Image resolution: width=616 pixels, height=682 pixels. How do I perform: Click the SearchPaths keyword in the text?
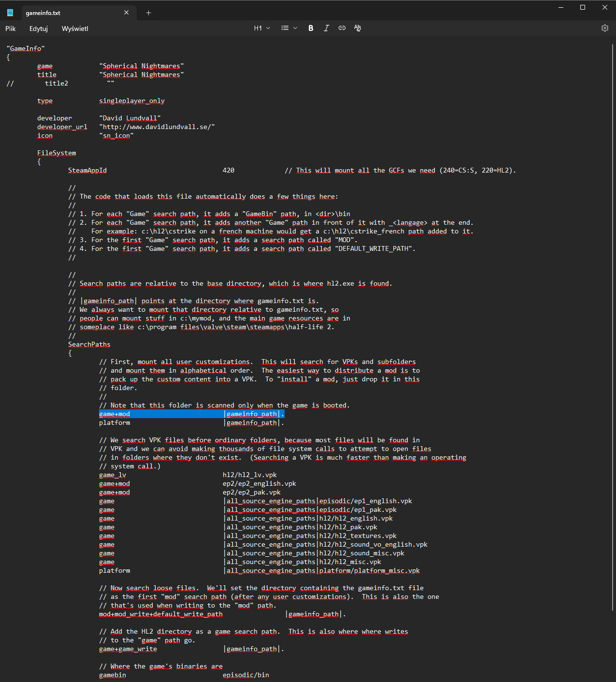[89, 344]
